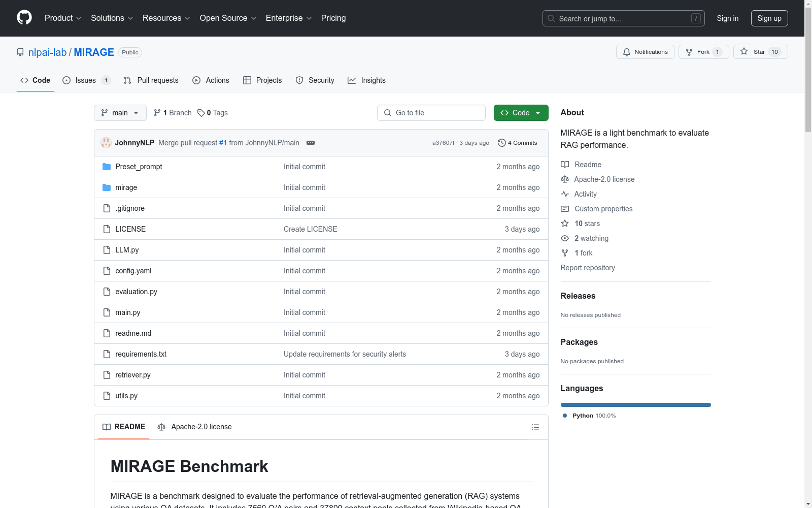812x508 pixels.
Task: Click the config.yaml file icon
Action: [107, 271]
